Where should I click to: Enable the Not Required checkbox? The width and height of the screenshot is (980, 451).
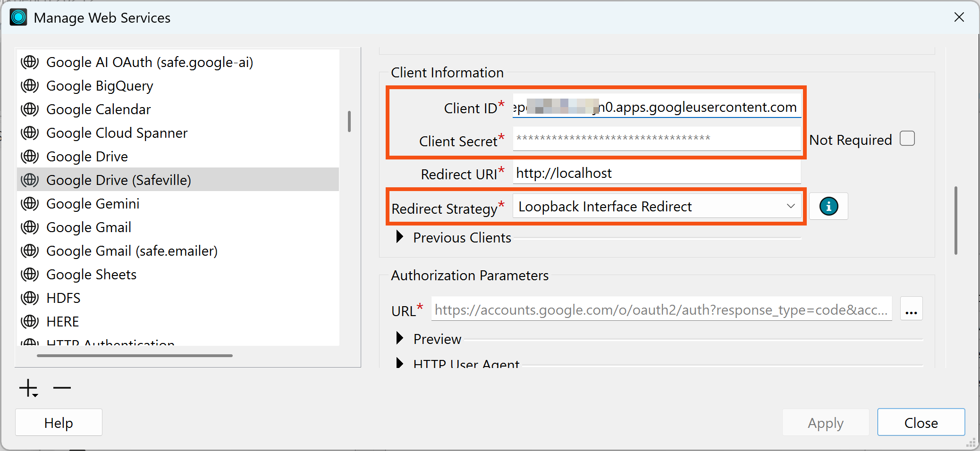click(x=906, y=139)
